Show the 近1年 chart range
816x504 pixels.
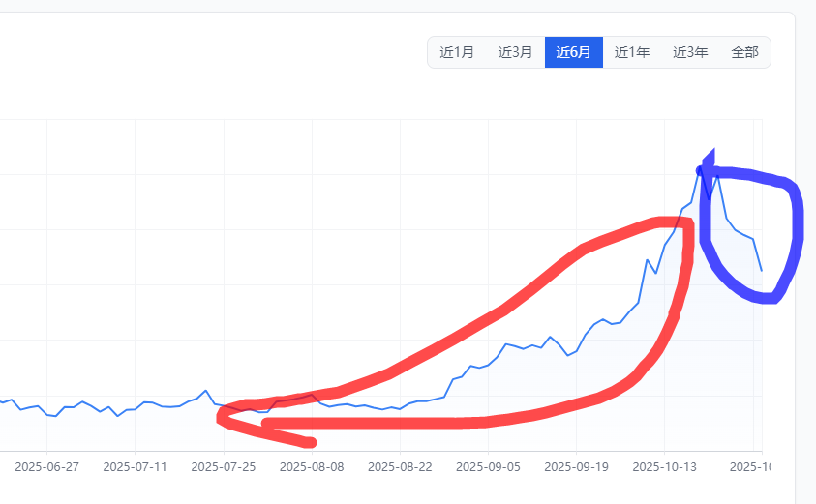[632, 52]
